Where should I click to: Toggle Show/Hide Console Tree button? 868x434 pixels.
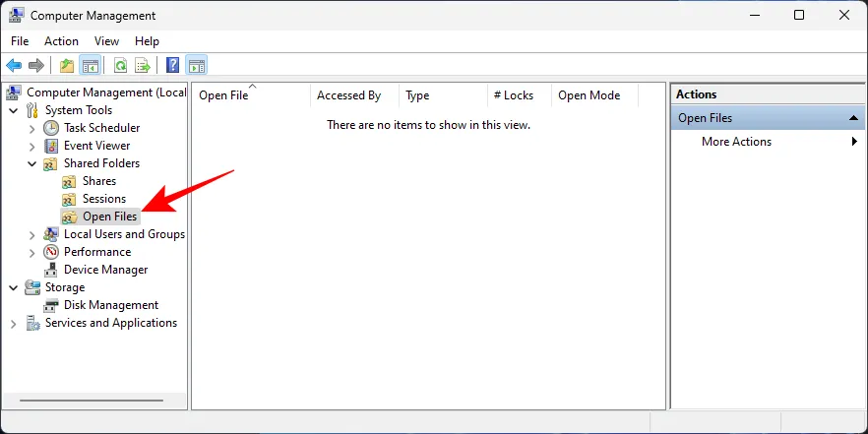click(90, 66)
